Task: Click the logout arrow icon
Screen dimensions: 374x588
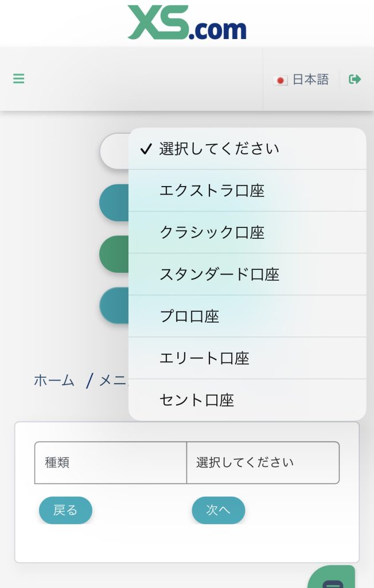Action: pyautogui.click(x=355, y=79)
